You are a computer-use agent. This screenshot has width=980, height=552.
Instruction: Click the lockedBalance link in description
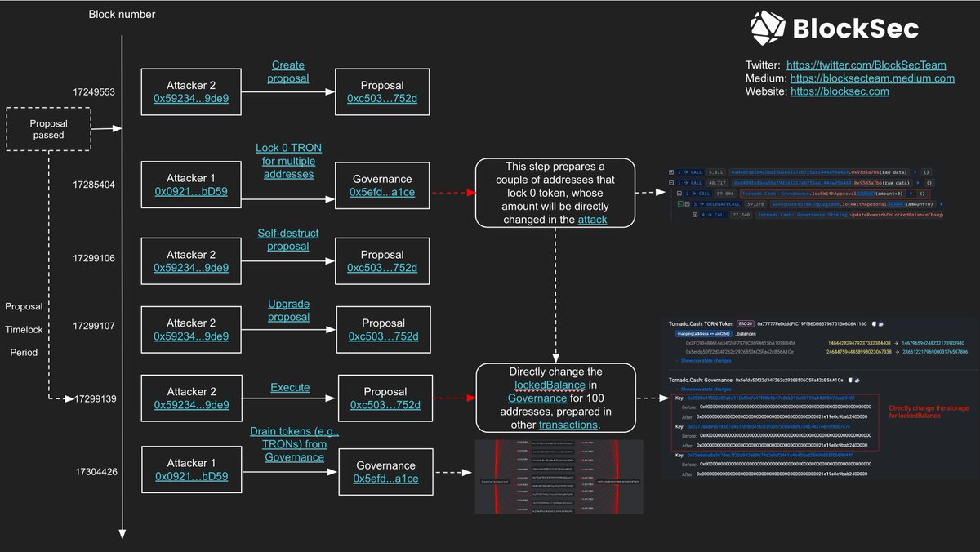[x=550, y=385]
